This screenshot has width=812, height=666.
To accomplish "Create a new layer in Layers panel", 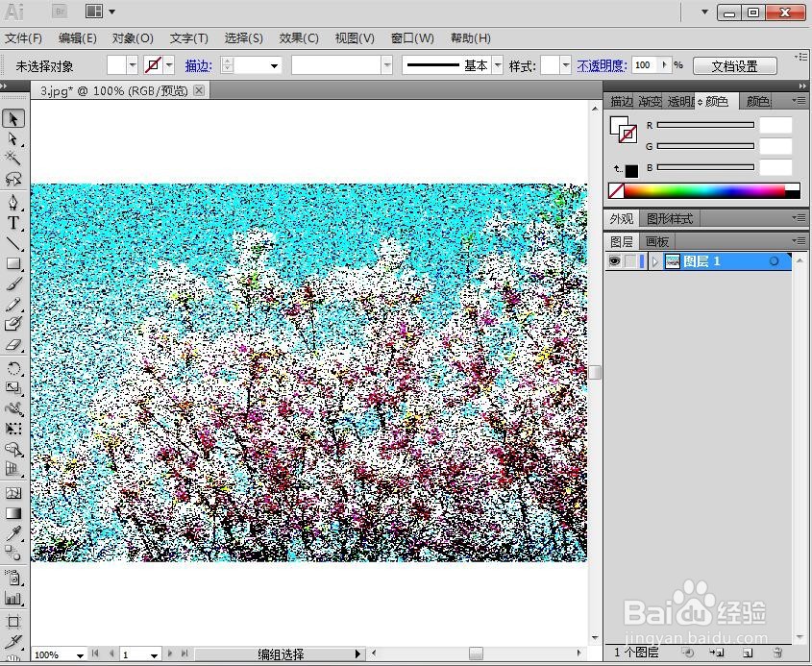I will 748,653.
